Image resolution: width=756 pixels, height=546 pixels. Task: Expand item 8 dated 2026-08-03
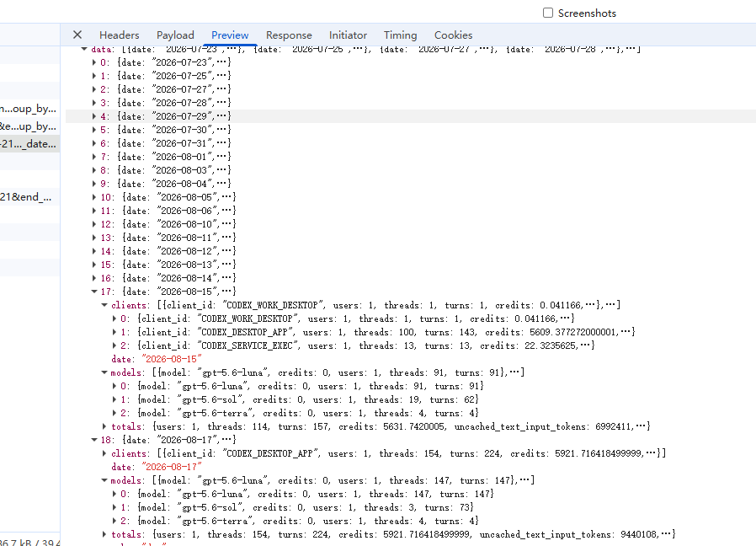coord(94,170)
